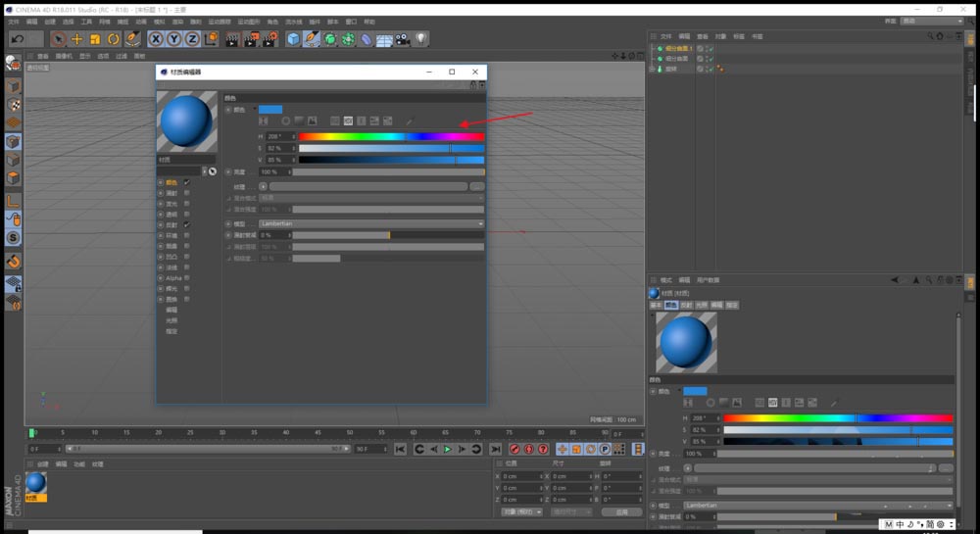Add a Cube primitive from the toolbar

[x=293, y=39]
